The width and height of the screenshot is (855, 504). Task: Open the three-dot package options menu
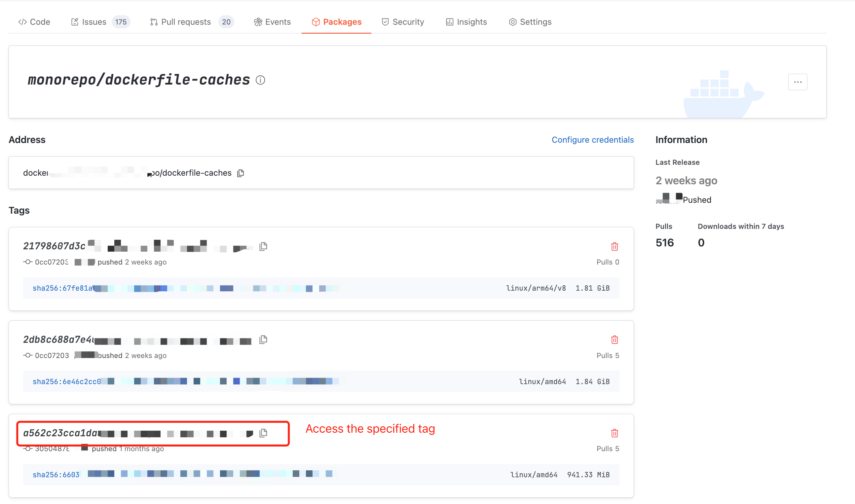797,82
